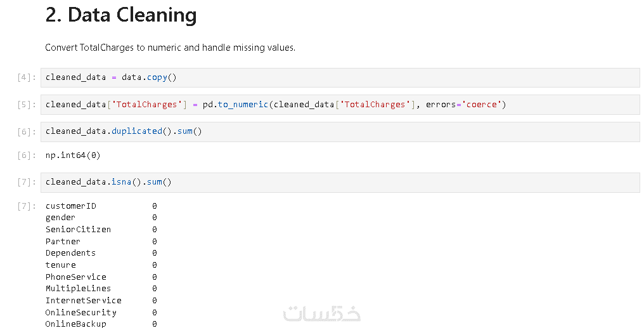Focus the pd.to_numeric code cell
Image resolution: width=644 pixels, height=328 pixels.
[x=340, y=105]
